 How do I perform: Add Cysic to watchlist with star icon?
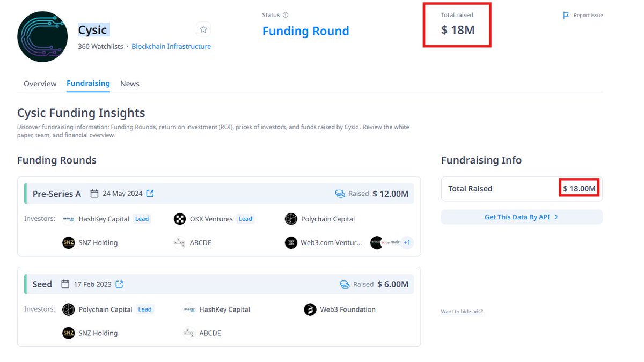click(x=203, y=29)
